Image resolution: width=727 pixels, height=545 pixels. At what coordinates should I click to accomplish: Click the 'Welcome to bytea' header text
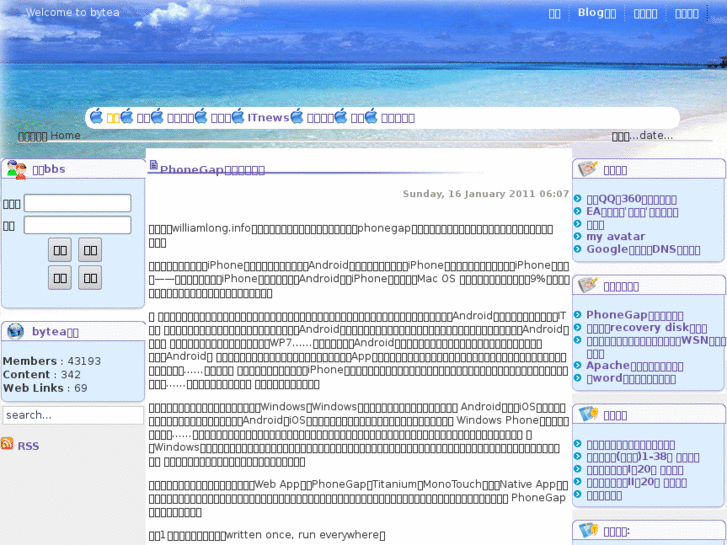click(x=73, y=13)
